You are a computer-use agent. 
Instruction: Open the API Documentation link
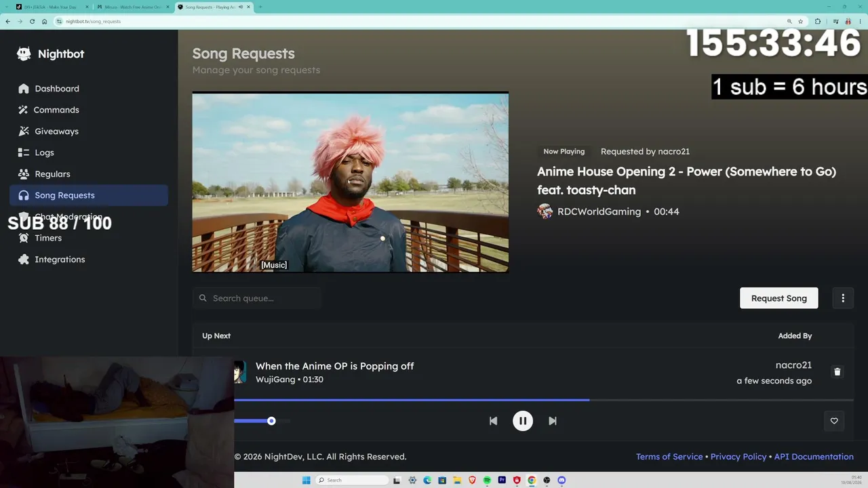[x=814, y=457]
